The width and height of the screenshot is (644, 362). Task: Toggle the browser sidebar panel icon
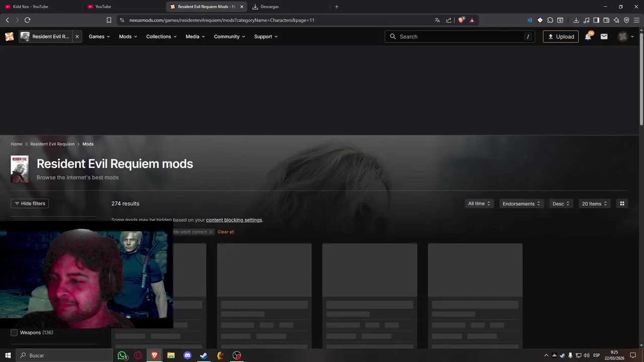click(596, 20)
